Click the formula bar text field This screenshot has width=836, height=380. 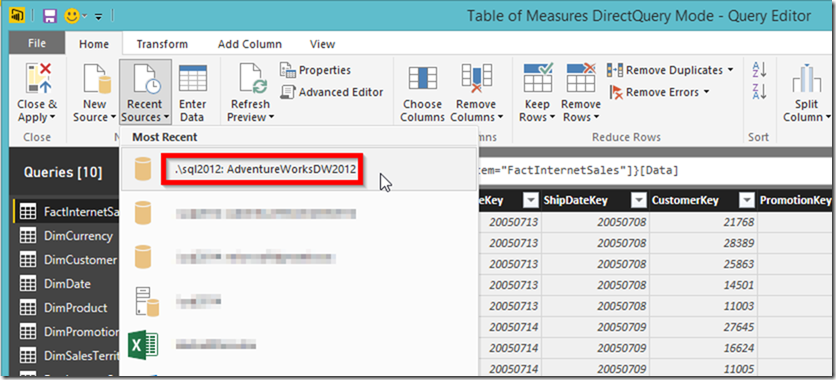click(x=654, y=171)
